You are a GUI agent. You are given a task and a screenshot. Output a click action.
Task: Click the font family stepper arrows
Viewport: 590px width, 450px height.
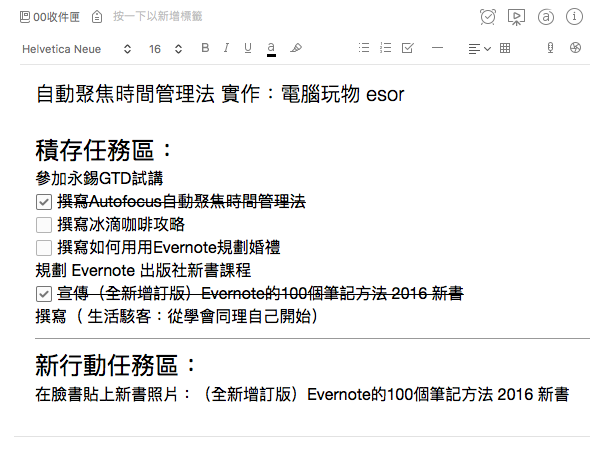click(x=128, y=49)
